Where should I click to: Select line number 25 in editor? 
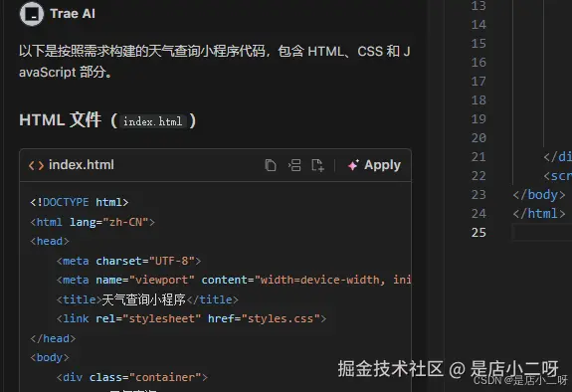point(478,233)
